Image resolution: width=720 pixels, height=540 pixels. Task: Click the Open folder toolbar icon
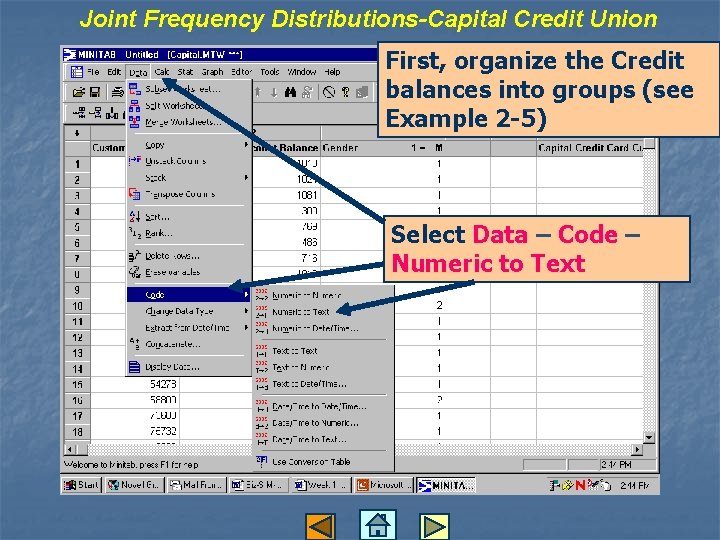[79, 92]
